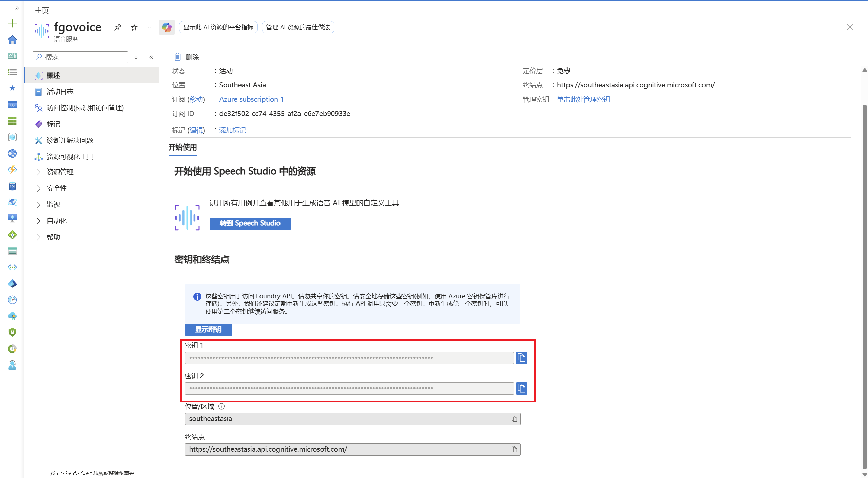
Task: Collapse the resource menu with double chevron
Action: point(151,57)
